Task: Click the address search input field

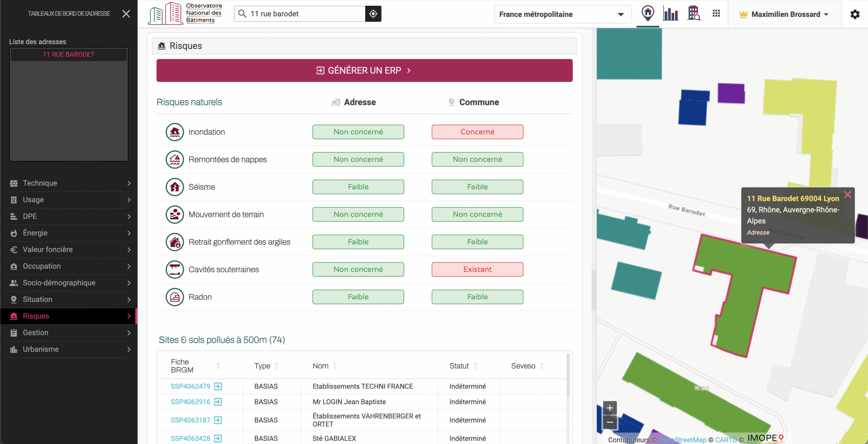Action: (x=305, y=14)
